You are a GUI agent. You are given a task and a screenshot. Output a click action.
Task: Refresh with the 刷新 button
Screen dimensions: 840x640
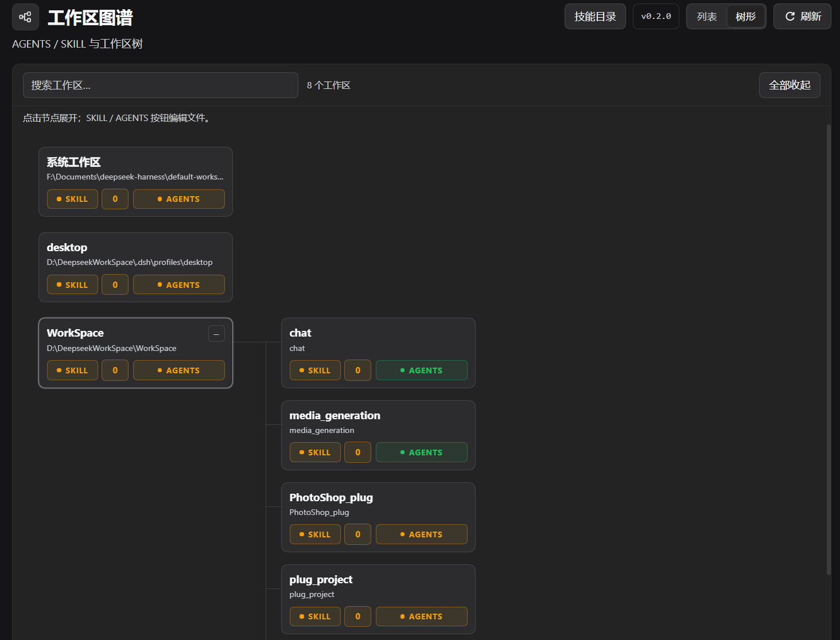click(x=802, y=17)
